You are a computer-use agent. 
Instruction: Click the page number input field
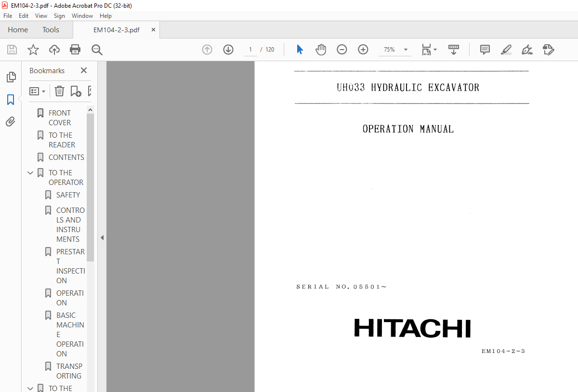click(250, 50)
